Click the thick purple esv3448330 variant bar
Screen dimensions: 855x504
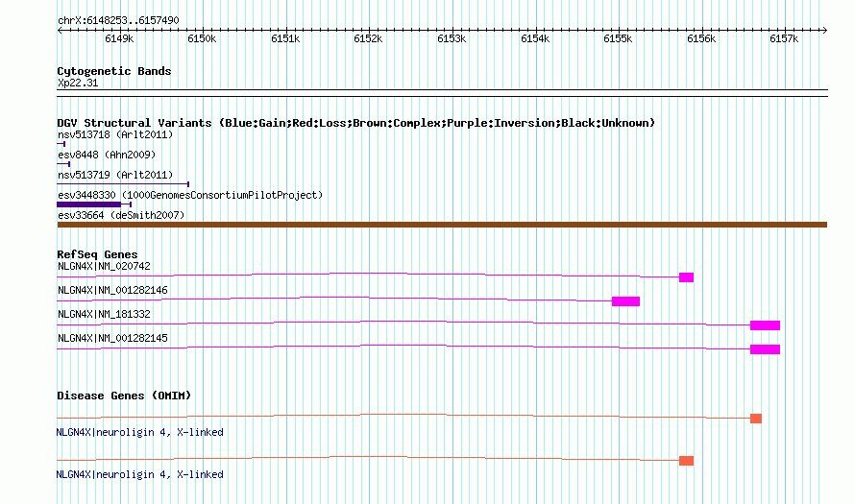[x=89, y=204]
